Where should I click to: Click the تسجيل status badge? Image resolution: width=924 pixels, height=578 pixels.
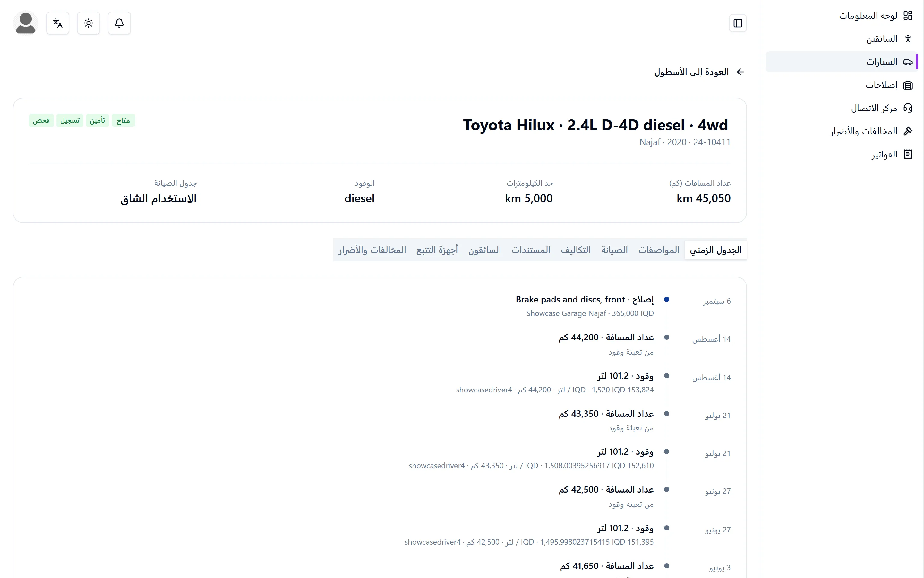pos(70,120)
